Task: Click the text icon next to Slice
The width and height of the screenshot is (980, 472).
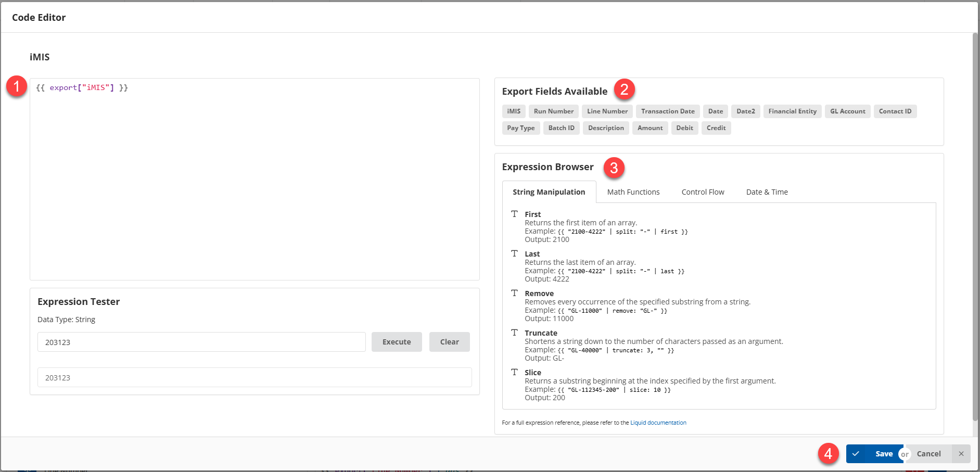Action: tap(514, 372)
